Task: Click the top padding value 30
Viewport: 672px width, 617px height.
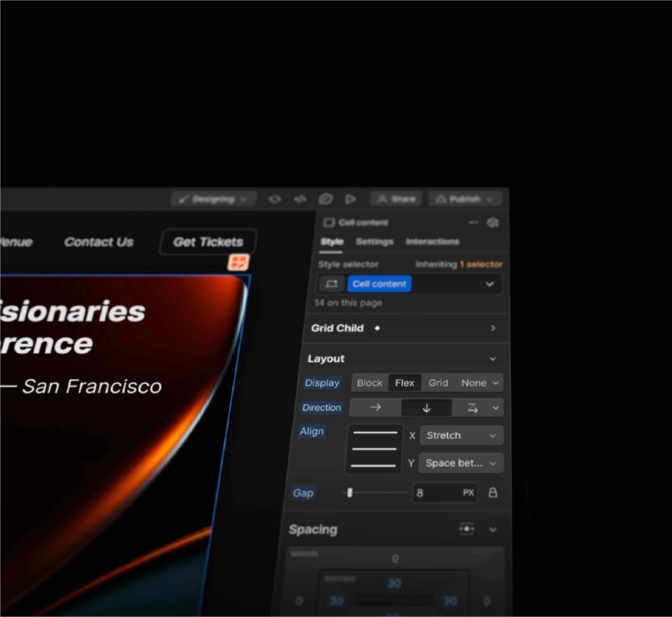Action: pos(394,583)
